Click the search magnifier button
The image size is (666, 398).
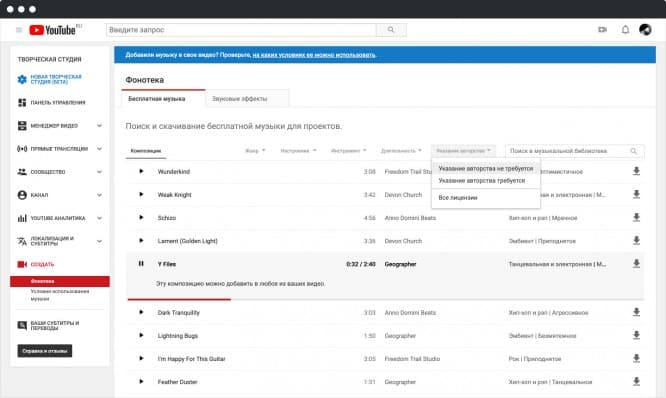coord(391,30)
